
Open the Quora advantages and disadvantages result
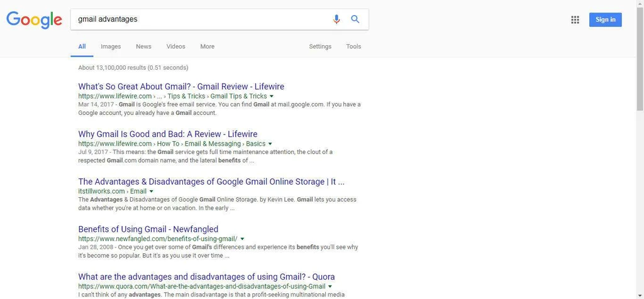point(206,276)
